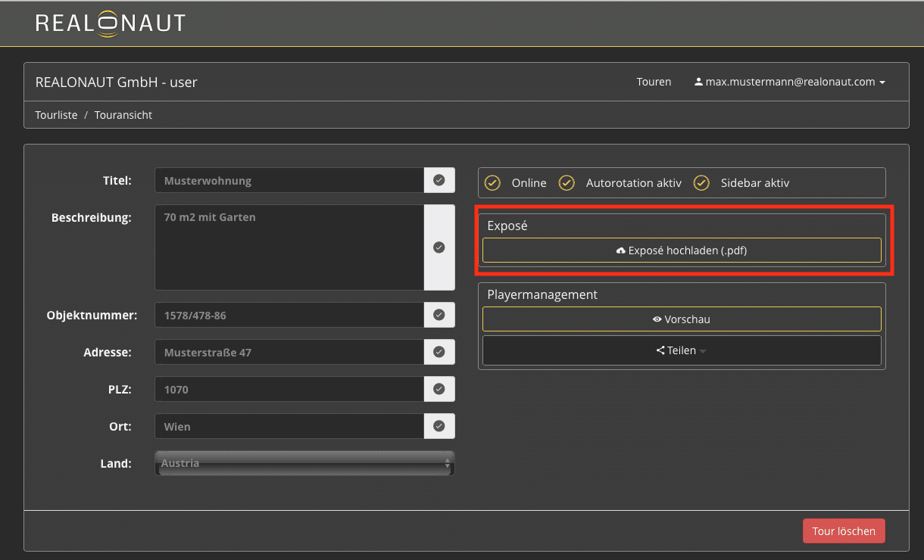Open the Land country dropdown
The width and height of the screenshot is (924, 560).
304,463
